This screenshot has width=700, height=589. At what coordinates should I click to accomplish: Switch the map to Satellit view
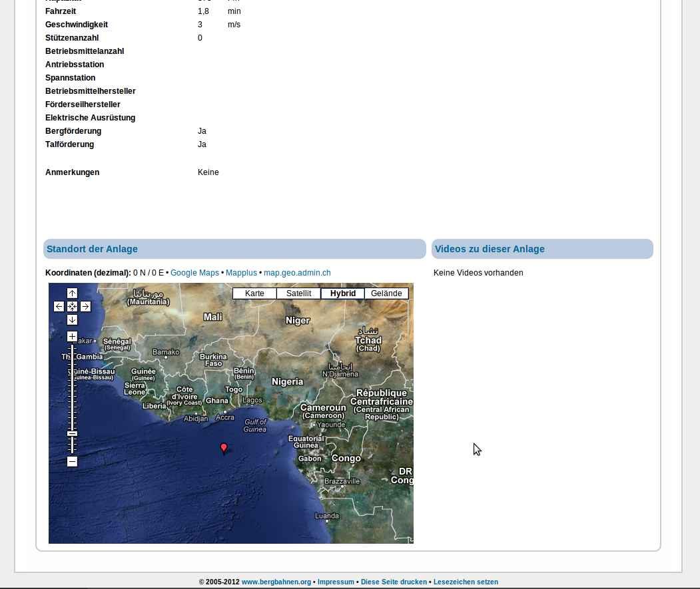click(298, 294)
